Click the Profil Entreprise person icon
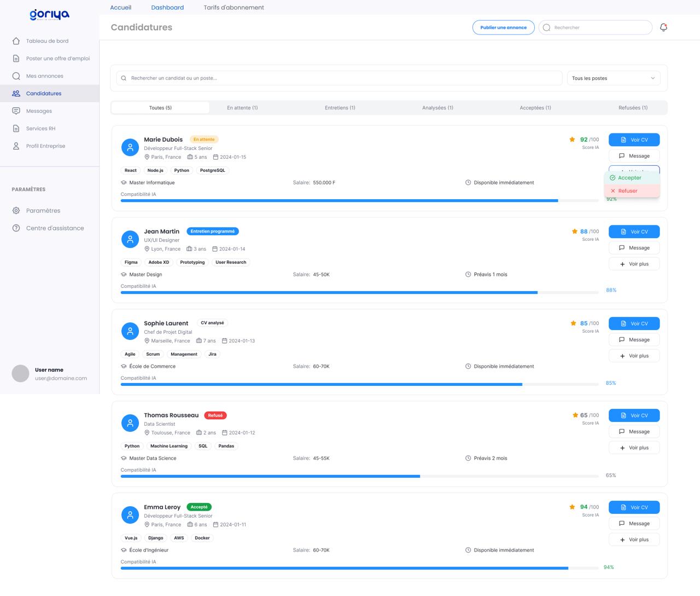The height and width of the screenshot is (596, 700). (16, 146)
